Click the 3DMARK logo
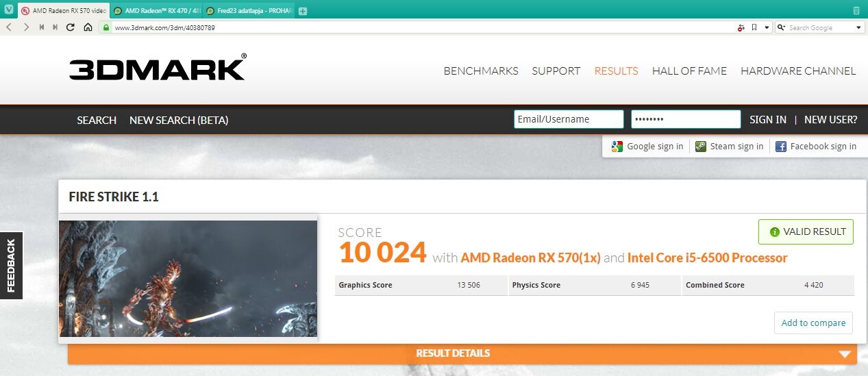Screen dimensions: 868x376 pyautogui.click(x=157, y=68)
